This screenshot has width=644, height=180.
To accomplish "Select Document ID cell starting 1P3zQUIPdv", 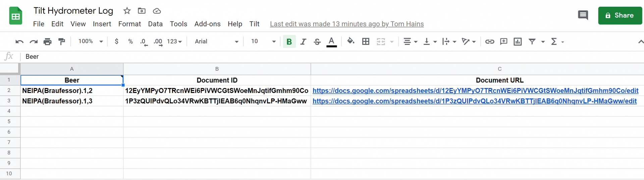I will 217,101.
